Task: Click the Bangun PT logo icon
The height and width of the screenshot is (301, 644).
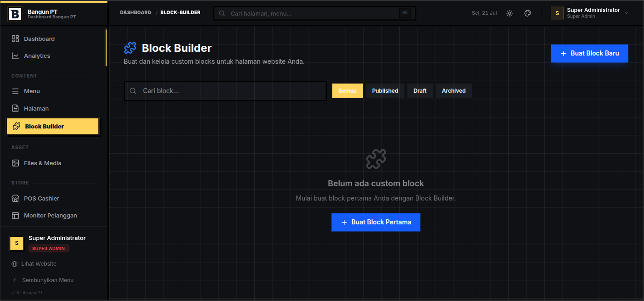Action: tap(15, 14)
